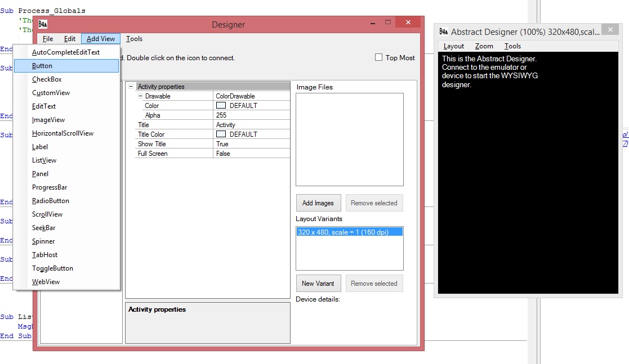This screenshot has width=629, height=364.
Task: Change the Full Screen value False
Action: point(252,154)
